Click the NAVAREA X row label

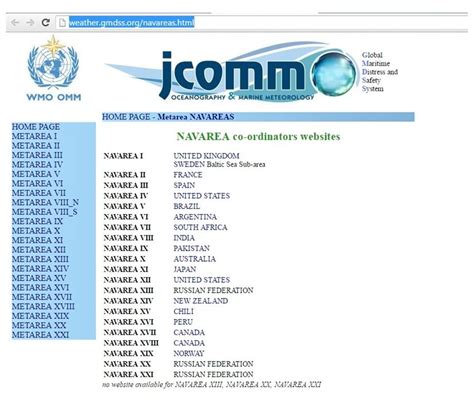(x=125, y=259)
